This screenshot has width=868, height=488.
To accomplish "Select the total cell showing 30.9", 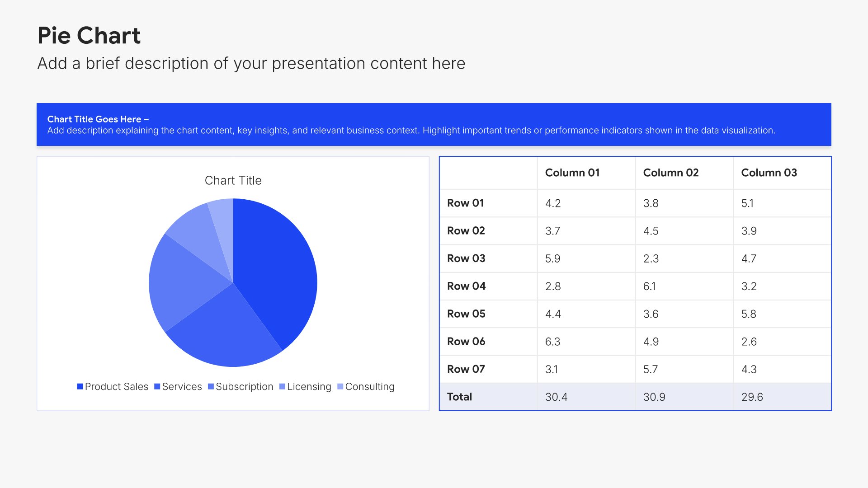I will click(x=684, y=397).
